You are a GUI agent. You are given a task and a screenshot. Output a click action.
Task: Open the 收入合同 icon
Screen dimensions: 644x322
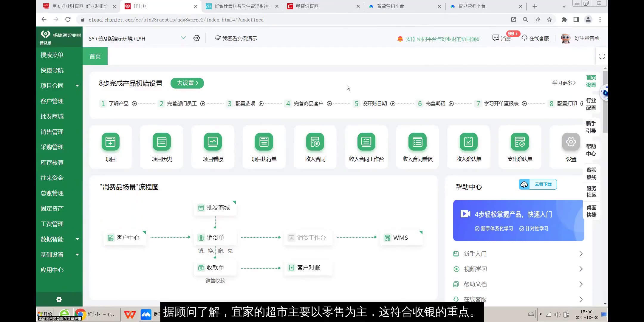(315, 146)
